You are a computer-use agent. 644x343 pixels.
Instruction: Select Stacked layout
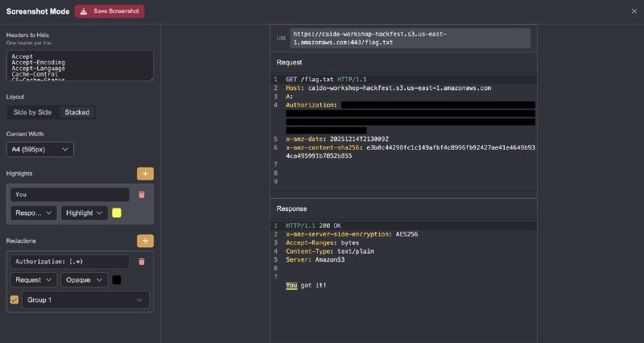click(77, 112)
